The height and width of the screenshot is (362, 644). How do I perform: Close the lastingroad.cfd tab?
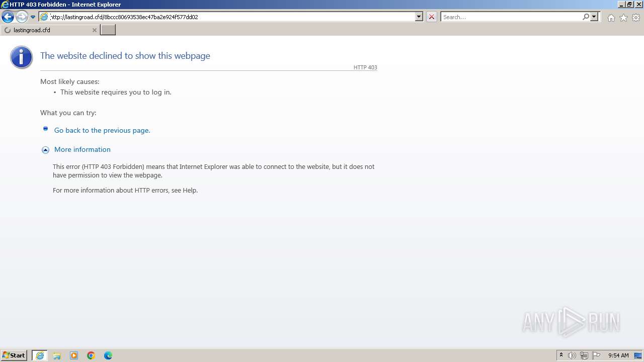click(x=94, y=30)
